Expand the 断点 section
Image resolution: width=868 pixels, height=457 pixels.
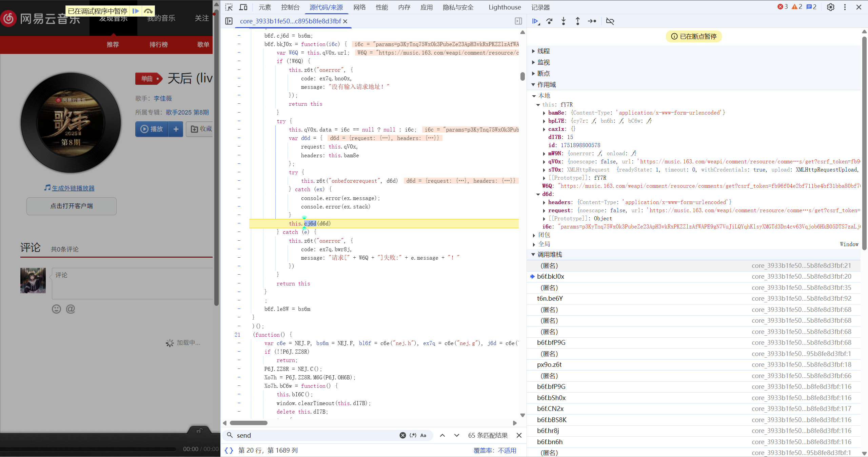pyautogui.click(x=543, y=73)
